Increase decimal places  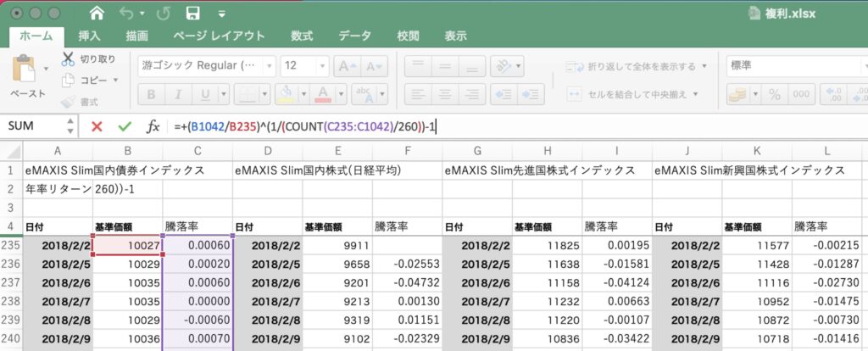[x=832, y=94]
